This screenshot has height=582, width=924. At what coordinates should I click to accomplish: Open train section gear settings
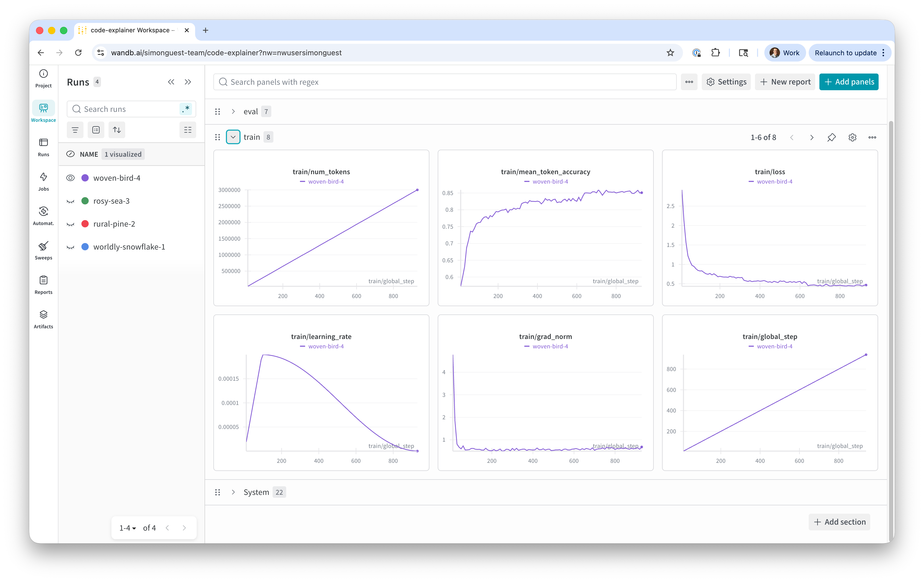[x=852, y=137]
